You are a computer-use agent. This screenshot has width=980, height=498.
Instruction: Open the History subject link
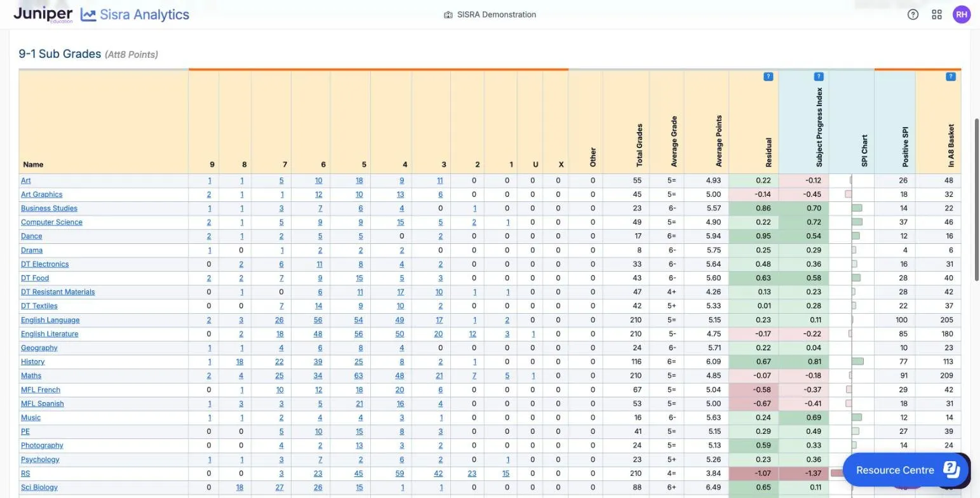tap(33, 362)
